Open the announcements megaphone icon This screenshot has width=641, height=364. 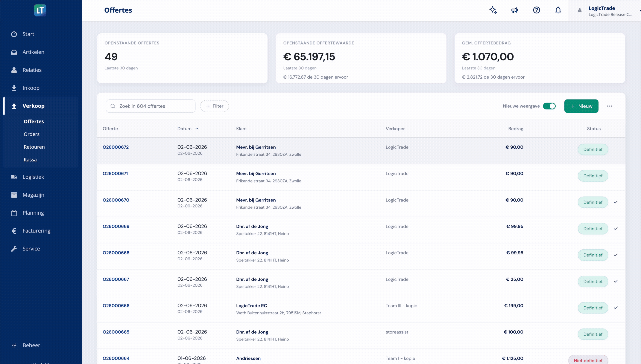point(515,10)
